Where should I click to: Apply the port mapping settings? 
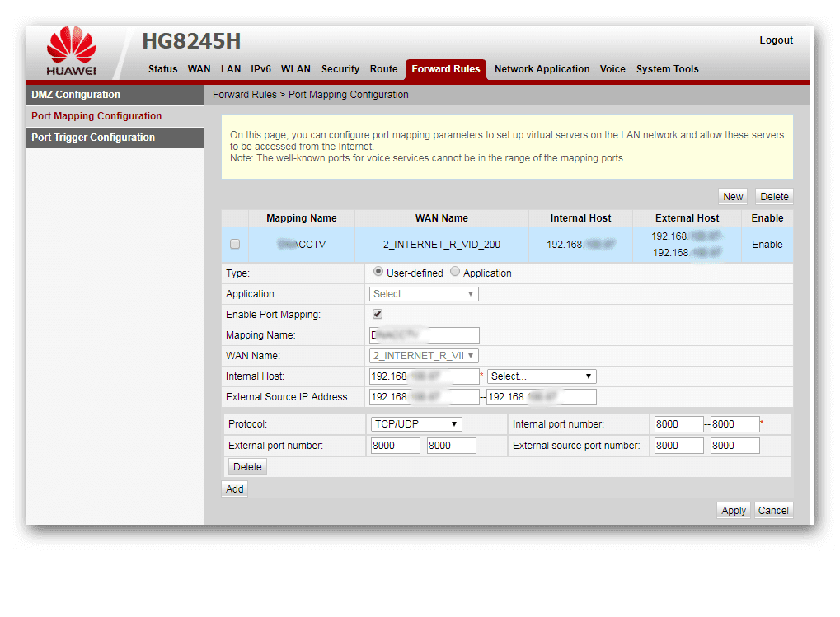click(733, 510)
